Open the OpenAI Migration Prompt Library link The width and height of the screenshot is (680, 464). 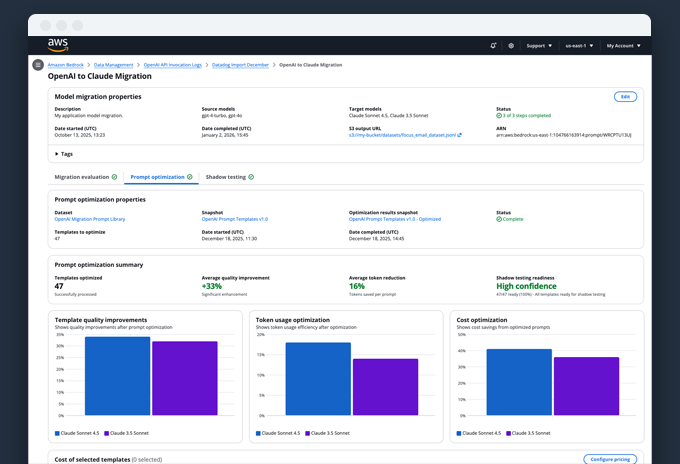(x=91, y=218)
